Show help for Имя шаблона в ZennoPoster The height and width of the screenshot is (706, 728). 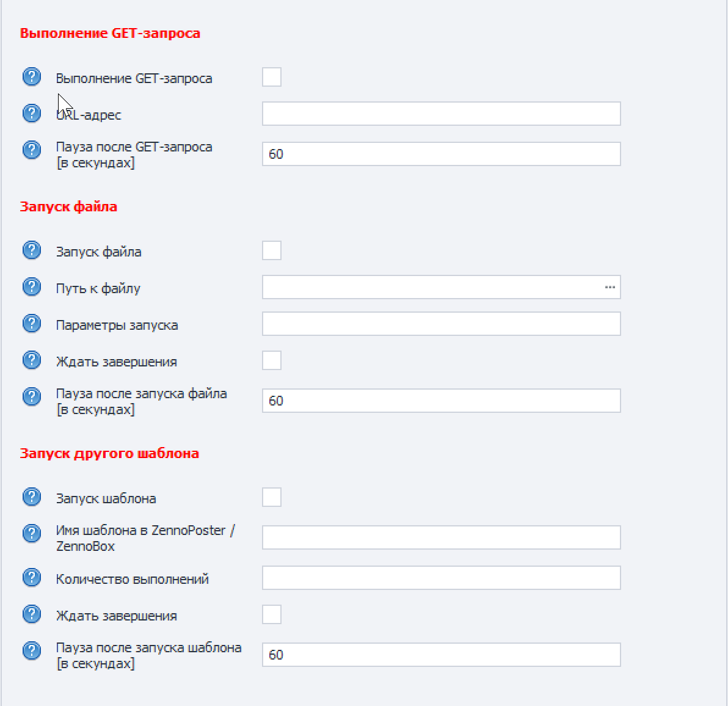(32, 534)
